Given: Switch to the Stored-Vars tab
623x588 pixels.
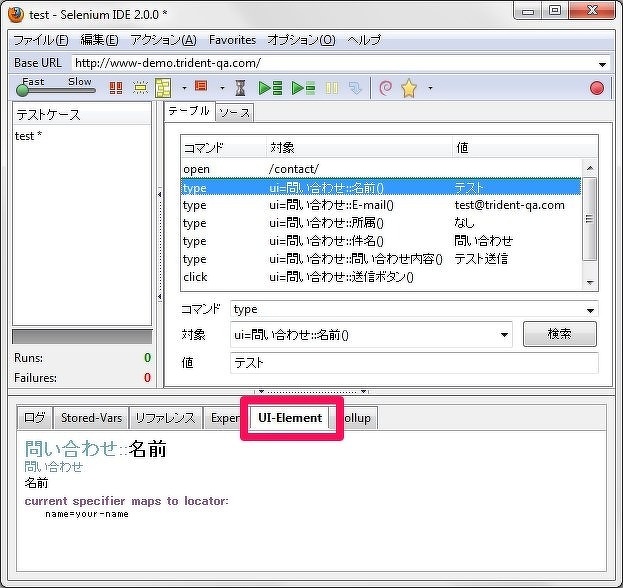Looking at the screenshot, I should click(x=93, y=418).
